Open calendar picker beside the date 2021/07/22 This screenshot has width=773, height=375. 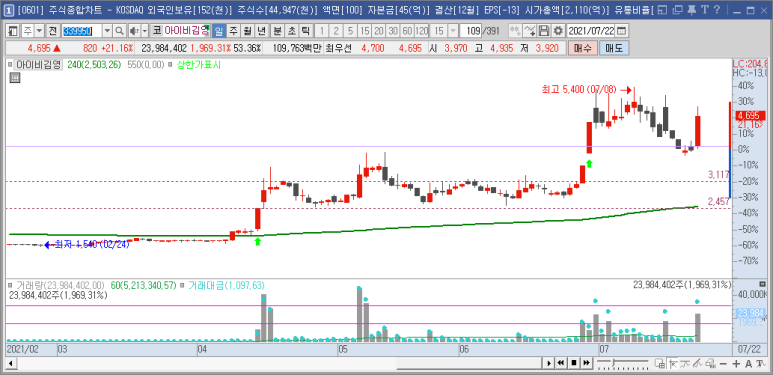pos(622,31)
